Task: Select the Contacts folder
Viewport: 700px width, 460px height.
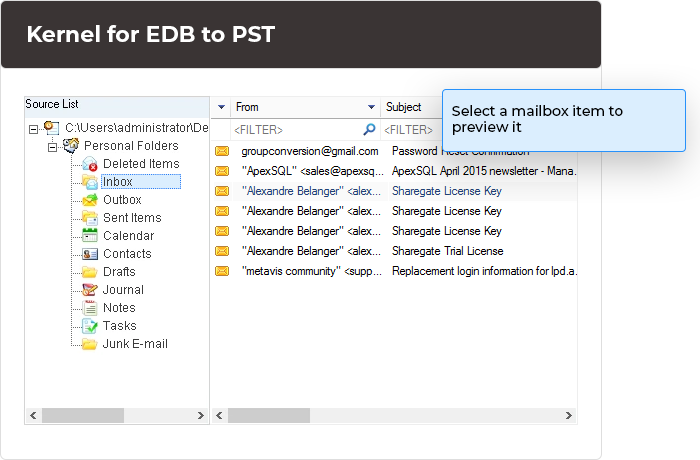Action: click(127, 254)
